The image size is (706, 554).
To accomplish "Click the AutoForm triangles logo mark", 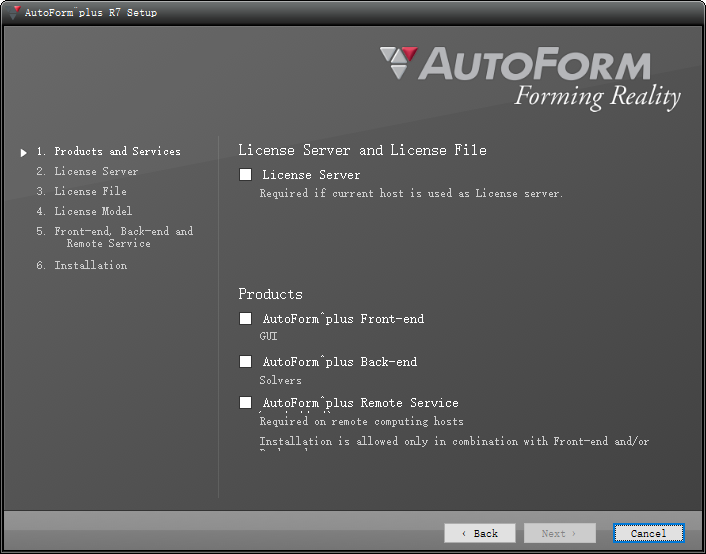I will point(399,63).
